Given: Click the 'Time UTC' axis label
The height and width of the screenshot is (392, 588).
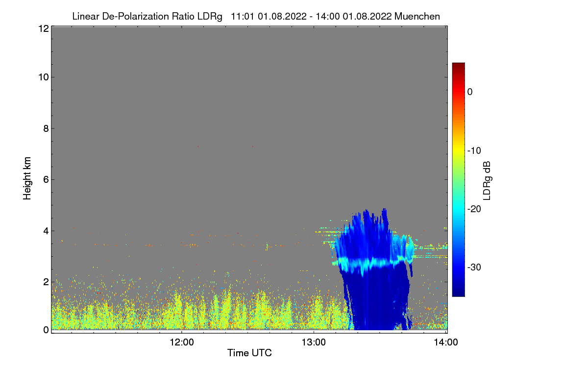Looking at the screenshot, I should [x=249, y=353].
